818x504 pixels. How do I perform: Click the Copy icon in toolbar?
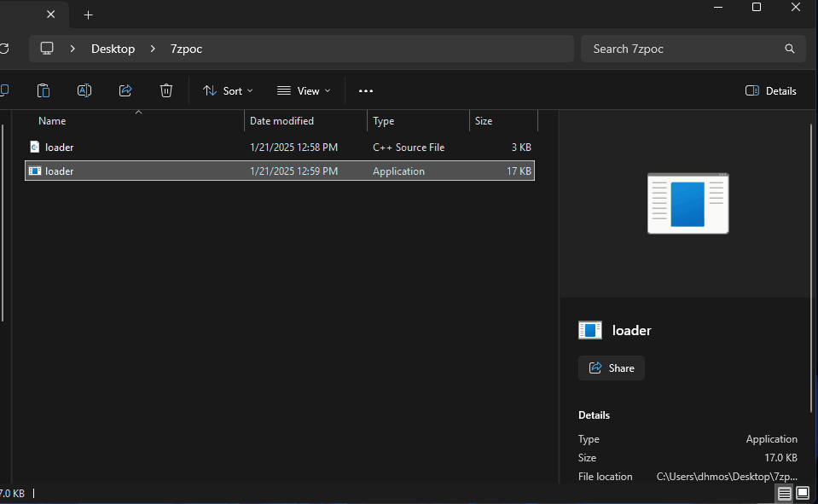tap(4, 90)
